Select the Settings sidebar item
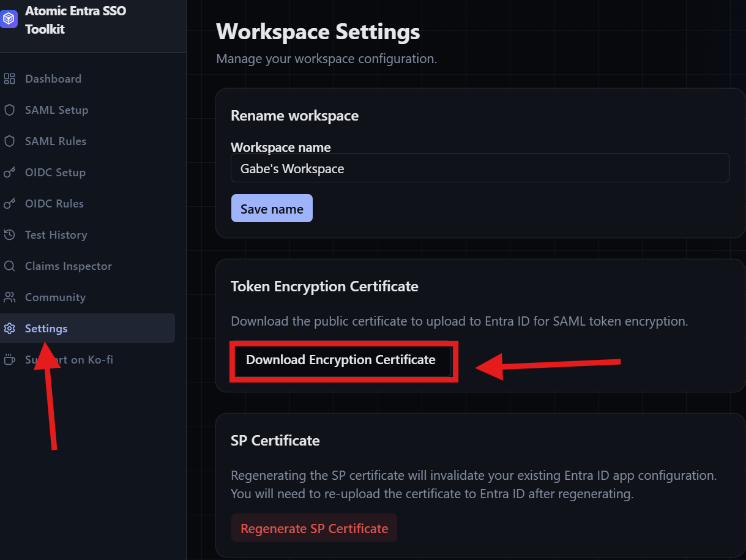The width and height of the screenshot is (746, 560). 88,329
